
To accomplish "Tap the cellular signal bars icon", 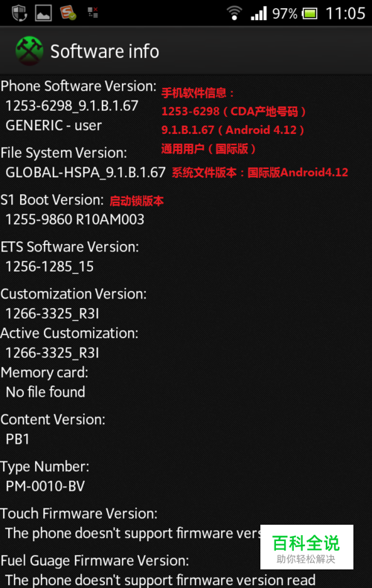I will [x=259, y=13].
